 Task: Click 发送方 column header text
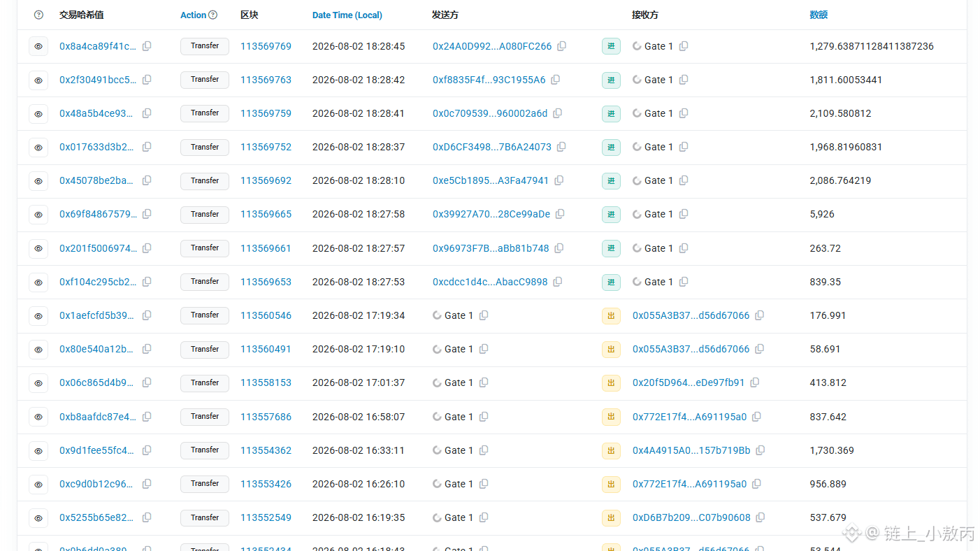pyautogui.click(x=445, y=15)
